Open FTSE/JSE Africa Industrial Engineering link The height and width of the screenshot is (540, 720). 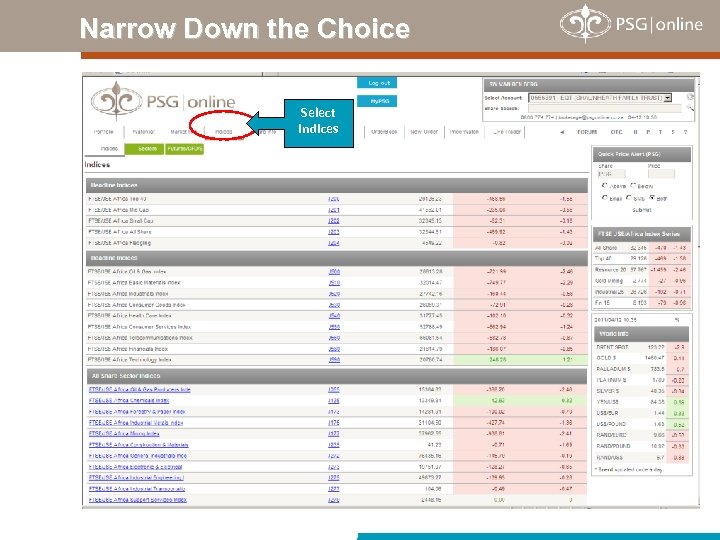point(136,478)
